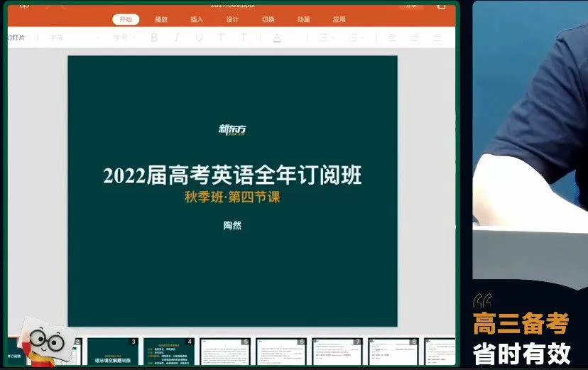This screenshot has width=588, height=370.
Task: Switch to the 播放 tab
Action: [x=161, y=19]
